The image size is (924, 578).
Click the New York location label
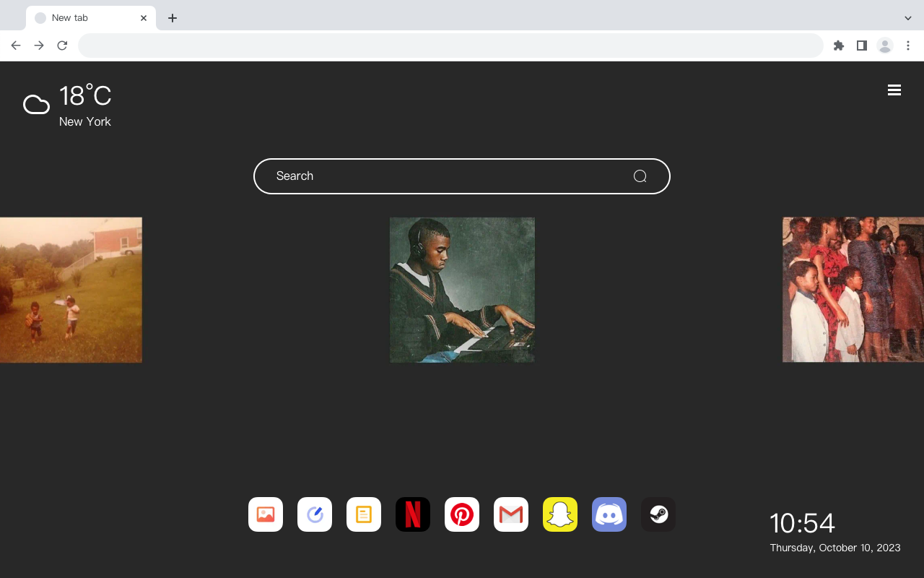[x=85, y=121]
